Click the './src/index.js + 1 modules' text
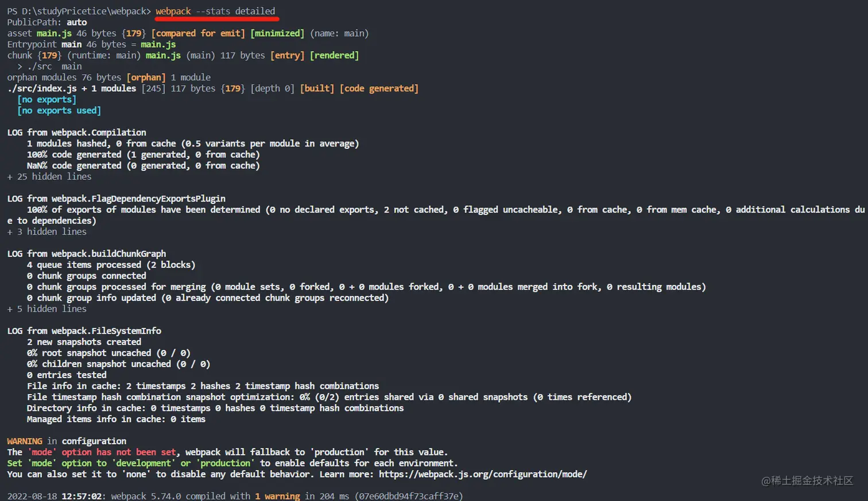 (x=72, y=88)
